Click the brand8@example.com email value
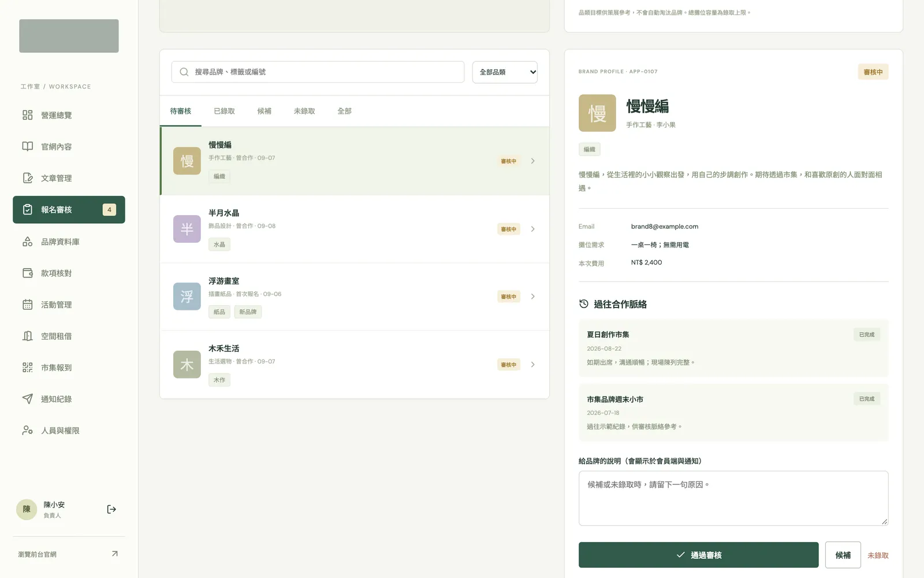This screenshot has width=924, height=578. 665,227
